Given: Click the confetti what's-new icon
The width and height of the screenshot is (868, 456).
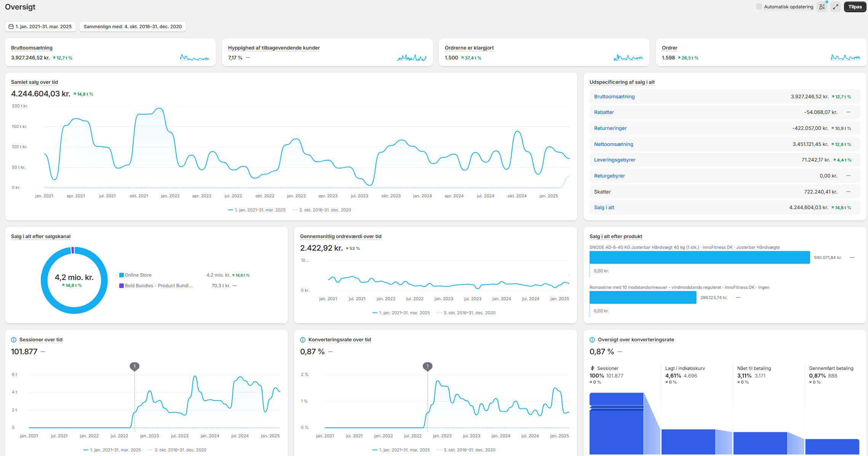Looking at the screenshot, I should 822,7.
